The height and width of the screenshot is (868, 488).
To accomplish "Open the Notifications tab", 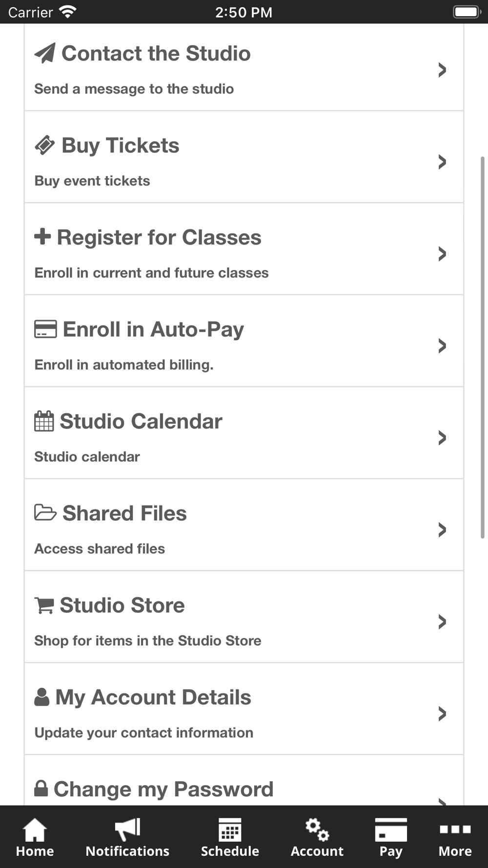I will [127, 838].
